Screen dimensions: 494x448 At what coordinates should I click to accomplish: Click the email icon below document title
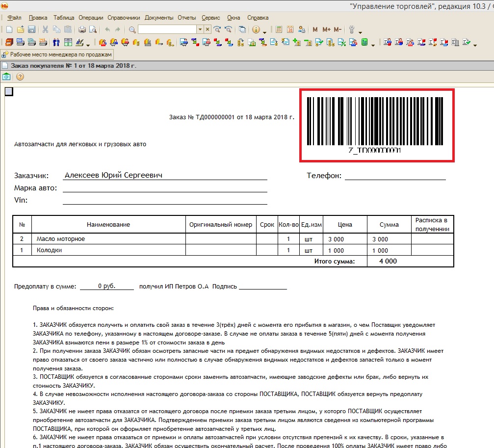point(6,77)
